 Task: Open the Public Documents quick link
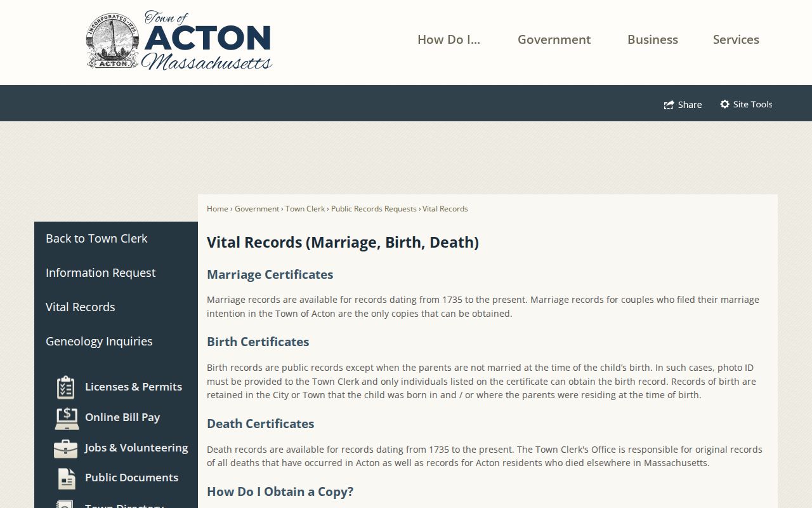(131, 478)
